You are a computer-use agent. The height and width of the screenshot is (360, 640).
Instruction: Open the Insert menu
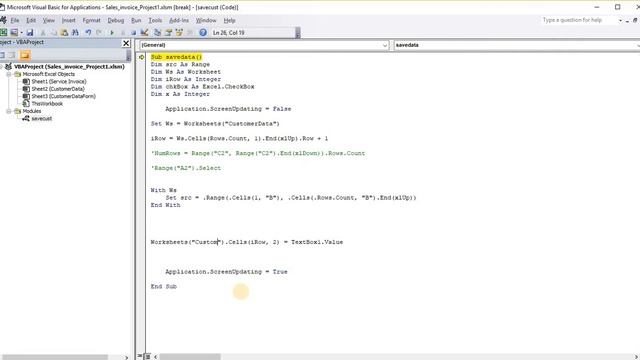(x=69, y=20)
